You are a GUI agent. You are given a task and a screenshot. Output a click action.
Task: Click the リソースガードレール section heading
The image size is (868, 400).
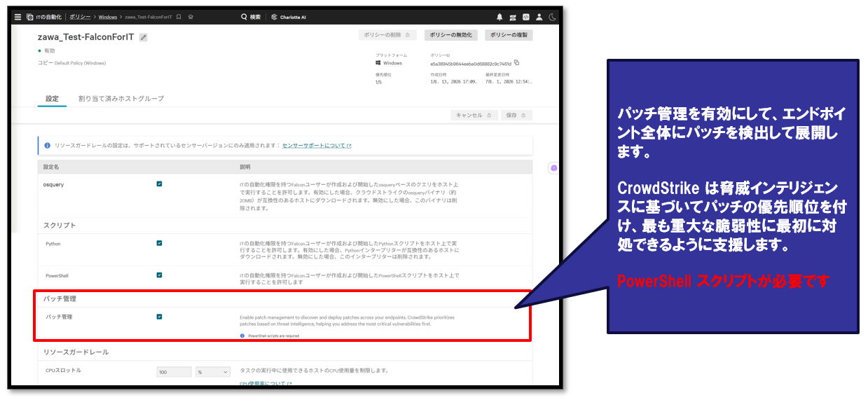click(76, 352)
